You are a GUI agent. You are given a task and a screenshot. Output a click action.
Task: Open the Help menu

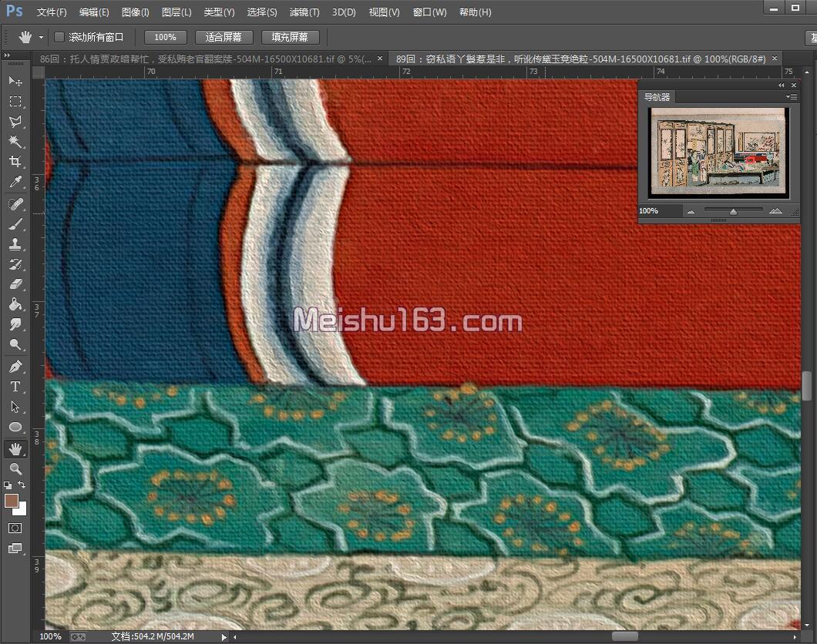476,12
